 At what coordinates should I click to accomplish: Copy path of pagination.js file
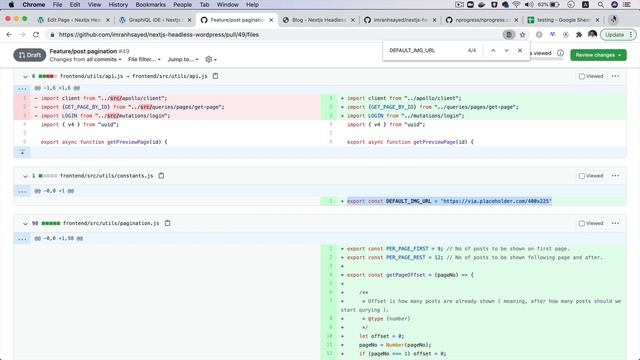[167, 223]
